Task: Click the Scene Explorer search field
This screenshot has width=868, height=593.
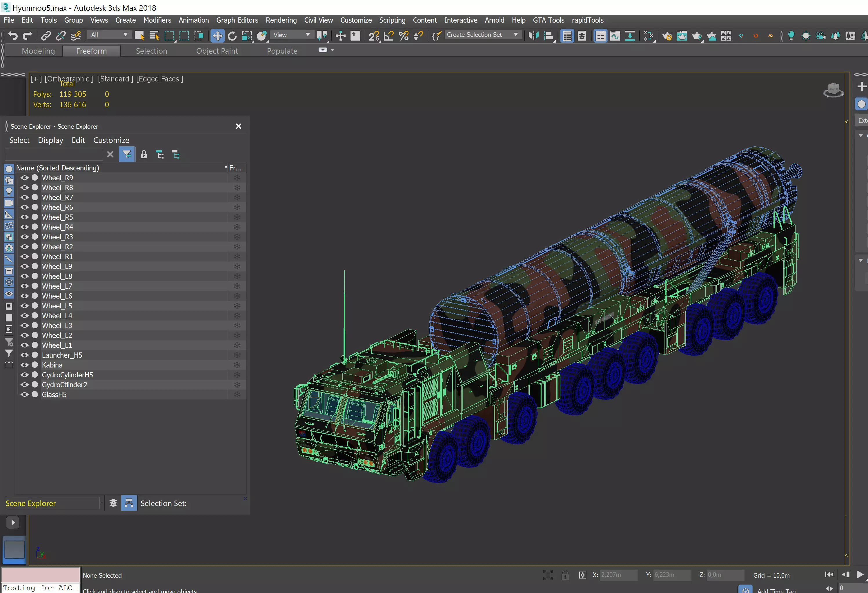Action: point(54,154)
